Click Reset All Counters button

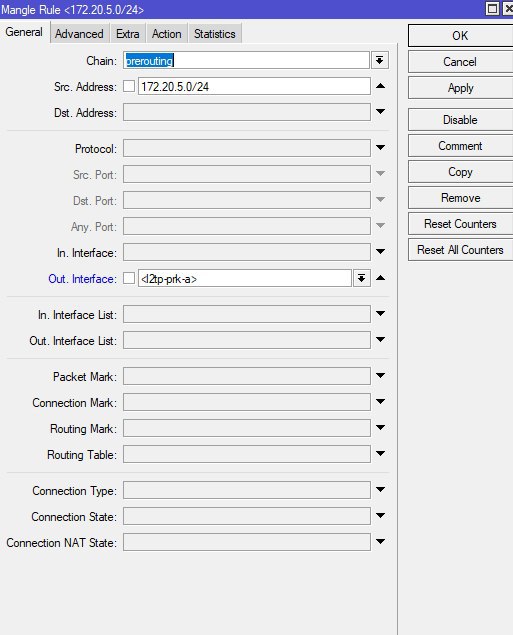(x=460, y=249)
